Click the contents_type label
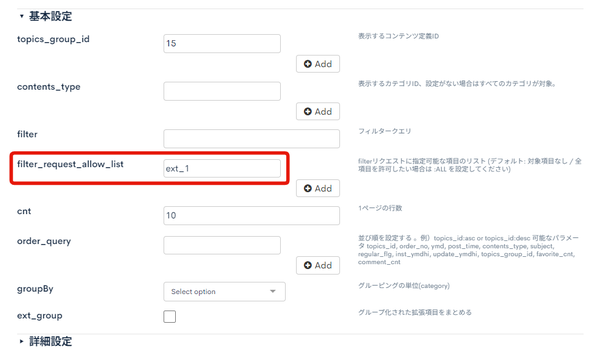Viewport: 600px width, 363px height. (49, 87)
